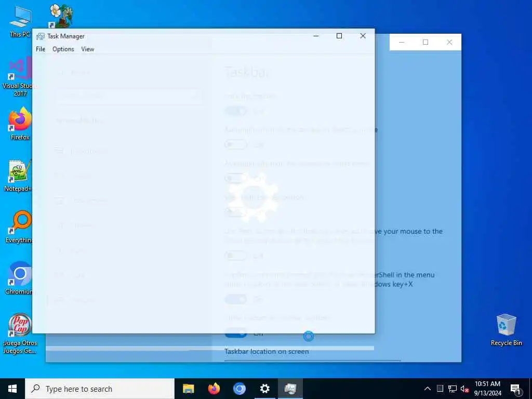Image resolution: width=532 pixels, height=399 pixels.
Task: Close the Task Manager window
Action: click(x=363, y=36)
